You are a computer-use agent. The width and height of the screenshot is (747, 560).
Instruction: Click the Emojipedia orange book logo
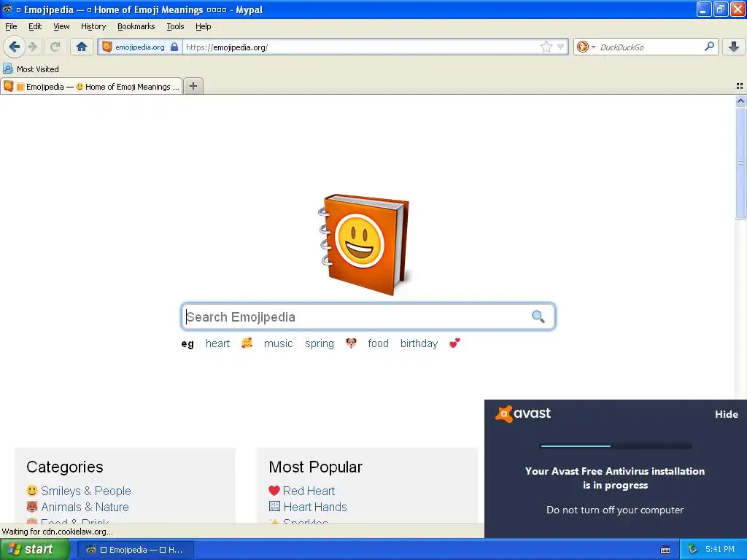pyautogui.click(x=364, y=244)
